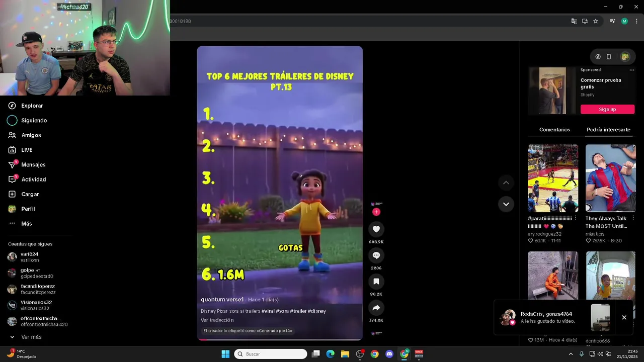The width and height of the screenshot is (644, 362).
Task: Open Discord from taskbar
Action: (389, 354)
